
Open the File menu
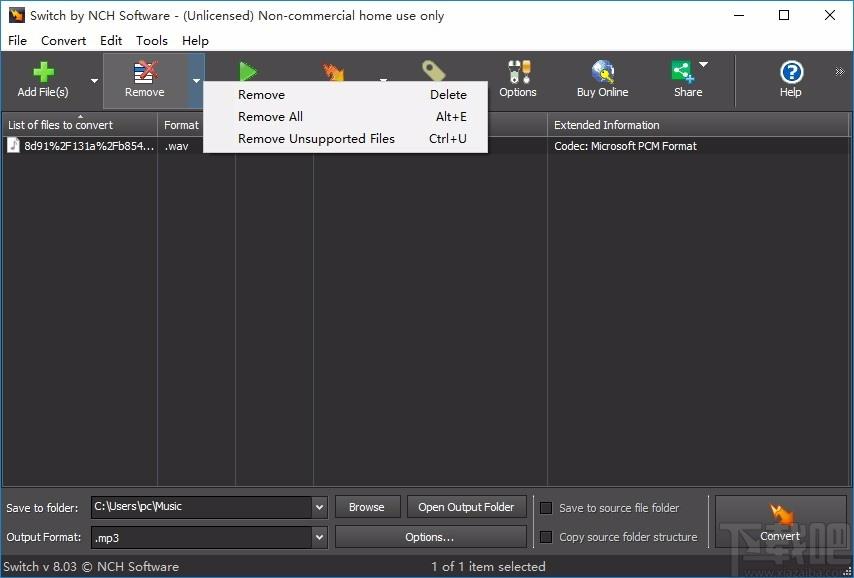(17, 41)
